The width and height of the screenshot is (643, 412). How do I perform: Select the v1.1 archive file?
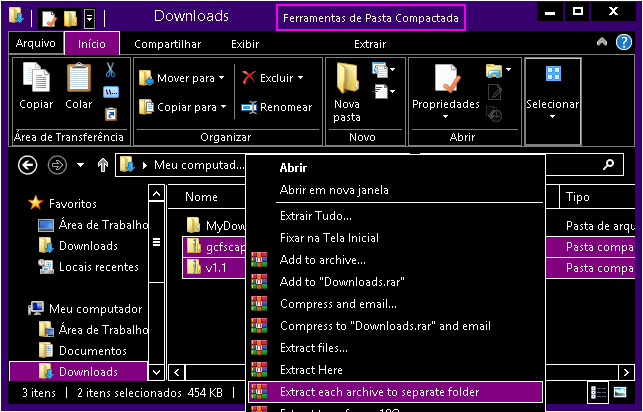tap(215, 268)
